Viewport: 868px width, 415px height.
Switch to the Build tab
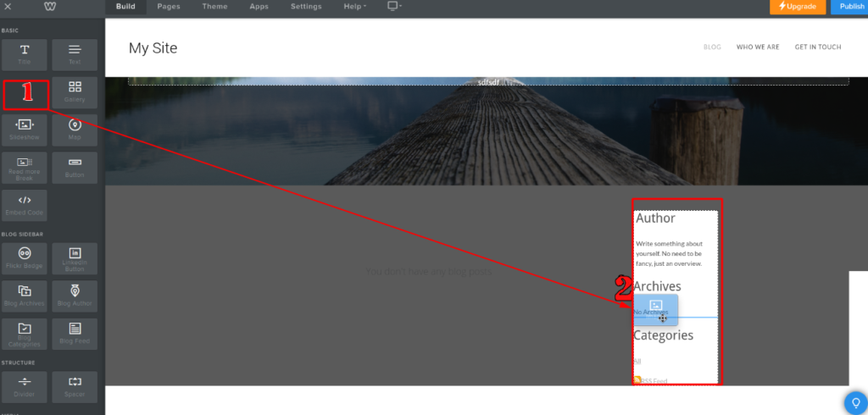tap(125, 7)
